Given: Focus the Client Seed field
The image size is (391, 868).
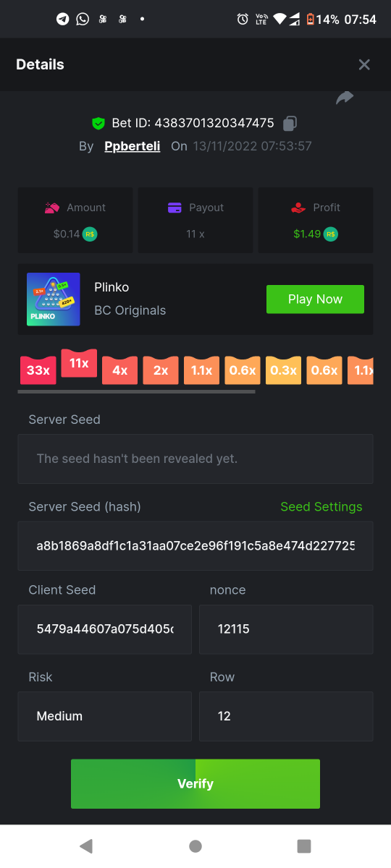Looking at the screenshot, I should (105, 629).
